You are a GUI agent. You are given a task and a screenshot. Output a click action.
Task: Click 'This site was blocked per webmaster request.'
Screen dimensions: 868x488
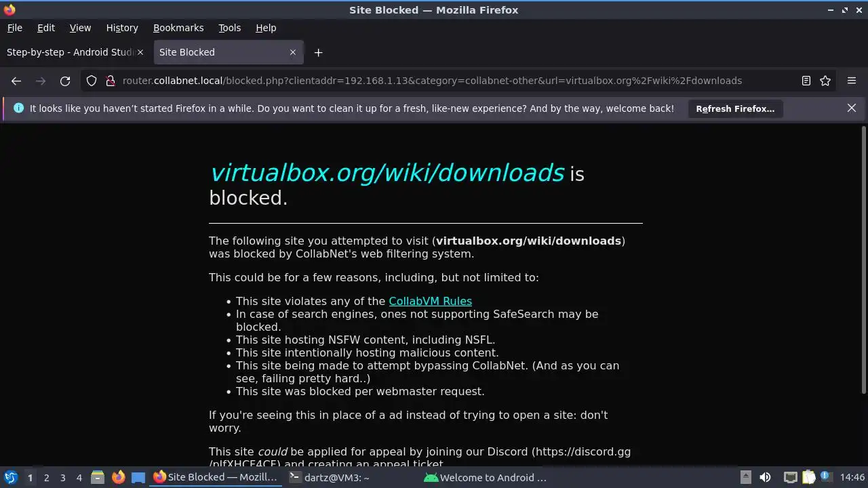(360, 391)
